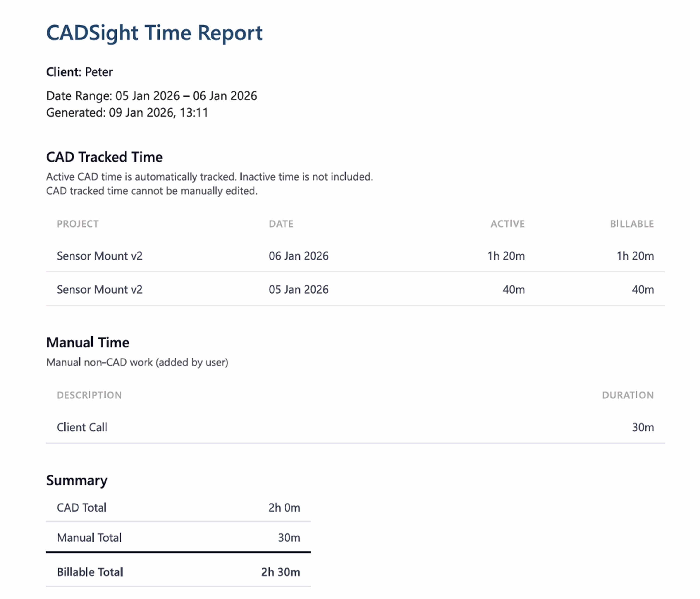Click the BILLABLE column header
The width and height of the screenshot is (700, 599).
pyautogui.click(x=632, y=224)
